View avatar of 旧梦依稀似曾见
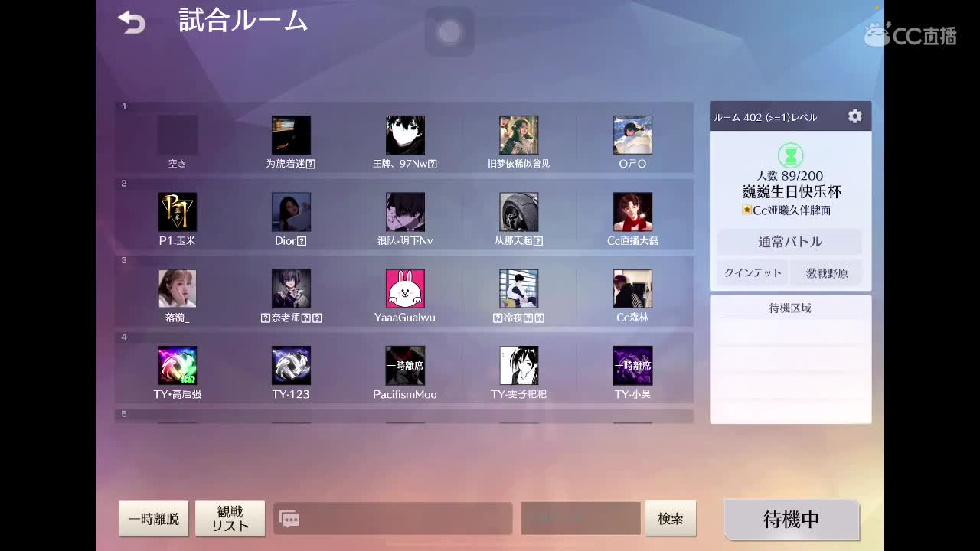Screen dimensions: 980x551 coord(519,135)
